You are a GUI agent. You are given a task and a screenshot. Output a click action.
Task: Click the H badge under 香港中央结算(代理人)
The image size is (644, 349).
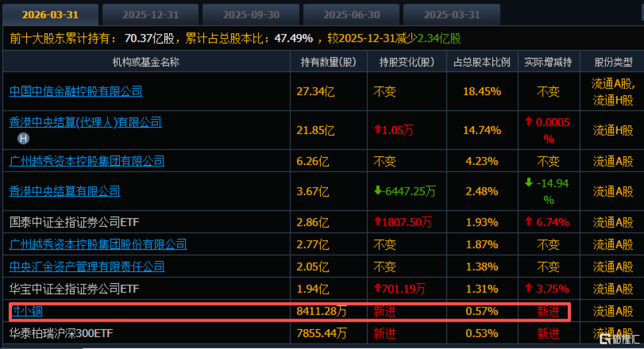coord(23,139)
